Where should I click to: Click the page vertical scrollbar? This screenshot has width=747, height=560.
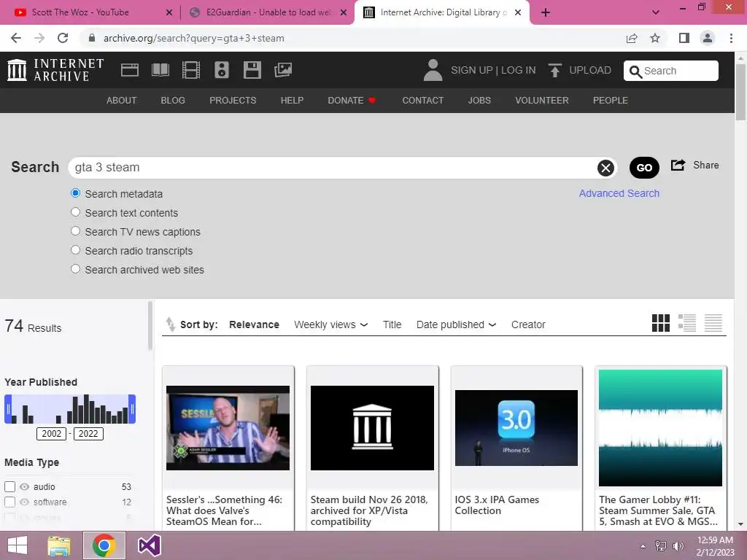pos(740,92)
